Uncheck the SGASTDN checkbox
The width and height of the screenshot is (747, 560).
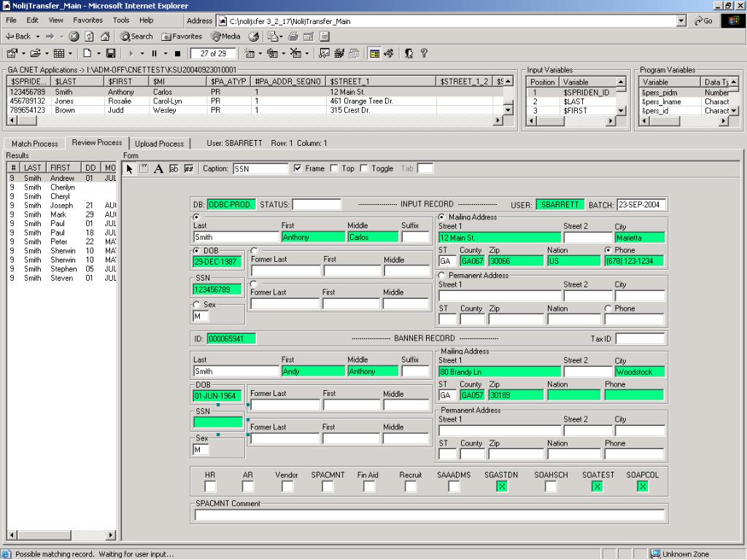click(502, 486)
